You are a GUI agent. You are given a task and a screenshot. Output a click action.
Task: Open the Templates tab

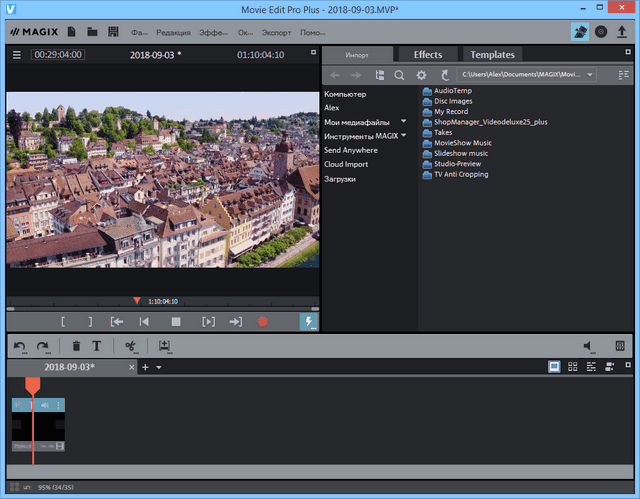(x=492, y=54)
